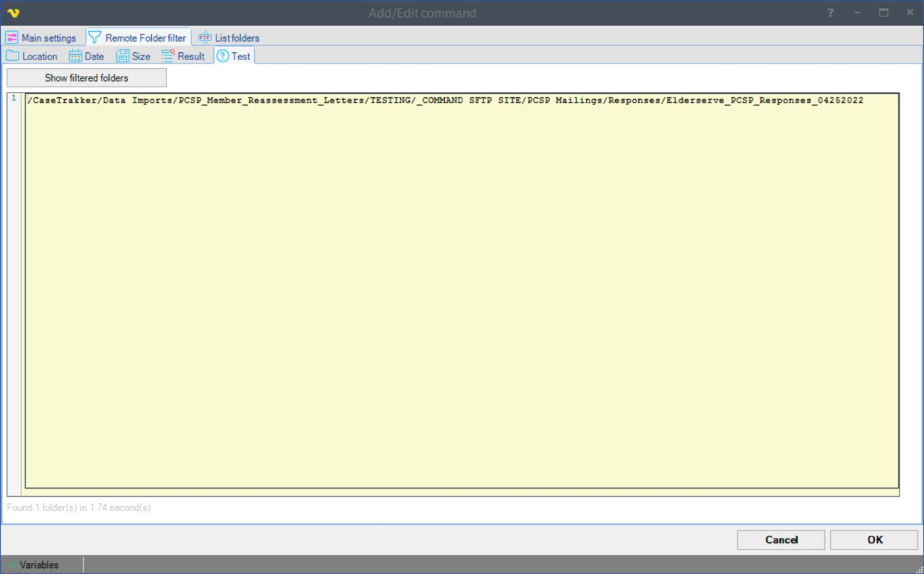Open the Size filter sub-tab
924x574 pixels.
coord(133,56)
